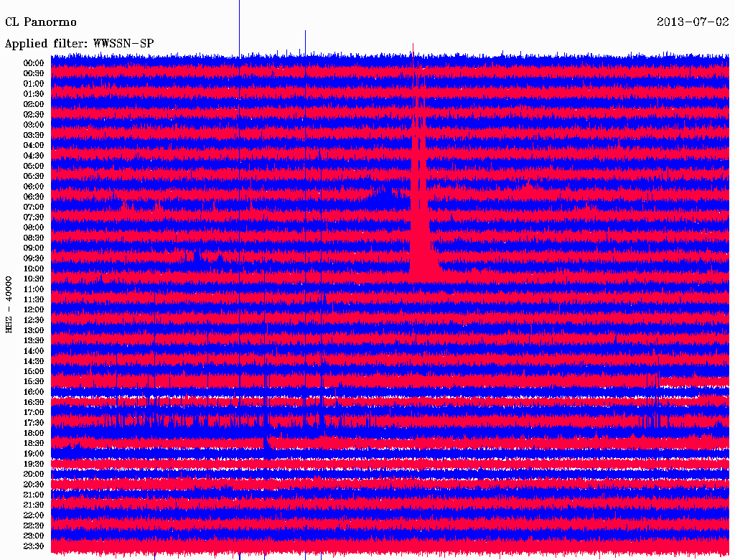Viewport: 735px width, 560px height.
Task: Click the 10:30 time label
Action: pos(33,279)
